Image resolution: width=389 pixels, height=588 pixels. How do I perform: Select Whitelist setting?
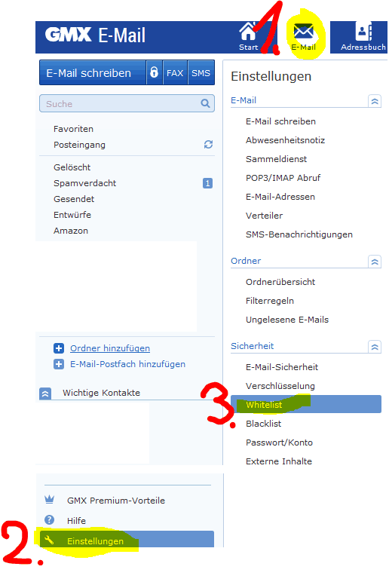pos(306,404)
